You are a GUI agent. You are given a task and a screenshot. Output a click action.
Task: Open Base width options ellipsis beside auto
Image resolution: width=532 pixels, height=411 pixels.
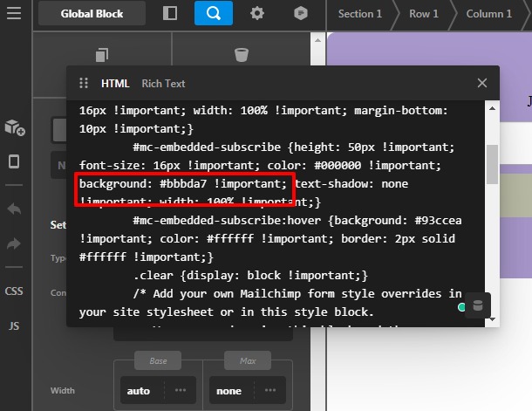[181, 390]
